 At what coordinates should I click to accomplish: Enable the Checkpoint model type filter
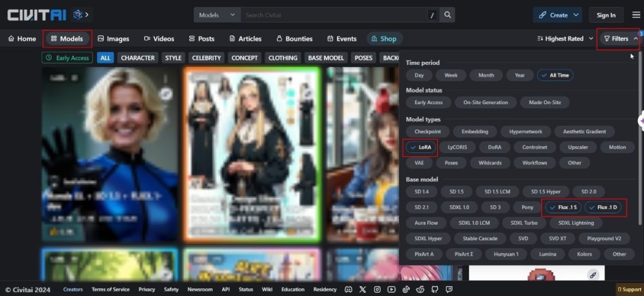(428, 131)
